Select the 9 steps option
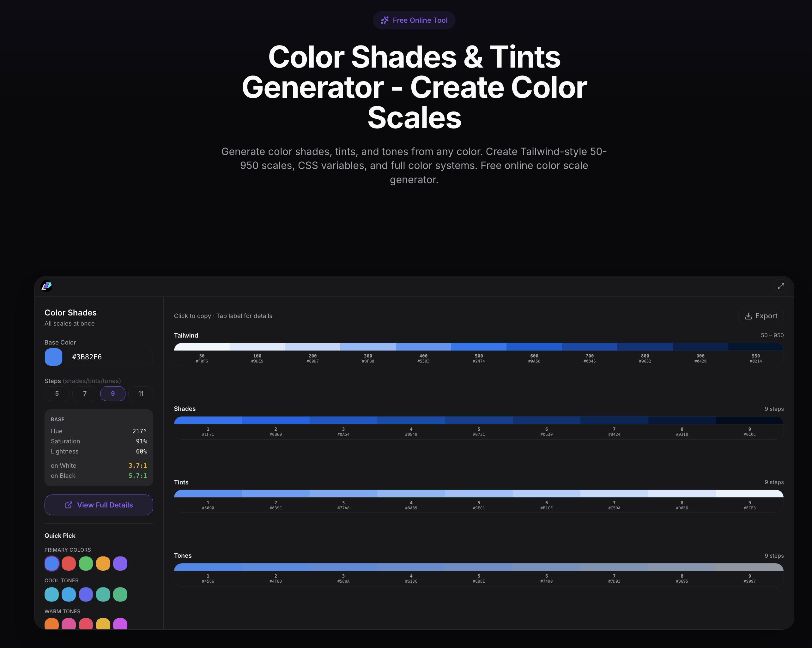The image size is (812, 648). (x=112, y=393)
